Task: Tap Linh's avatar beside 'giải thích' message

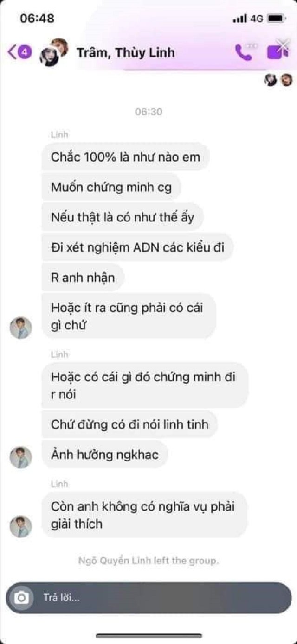Action: pyautogui.click(x=21, y=527)
